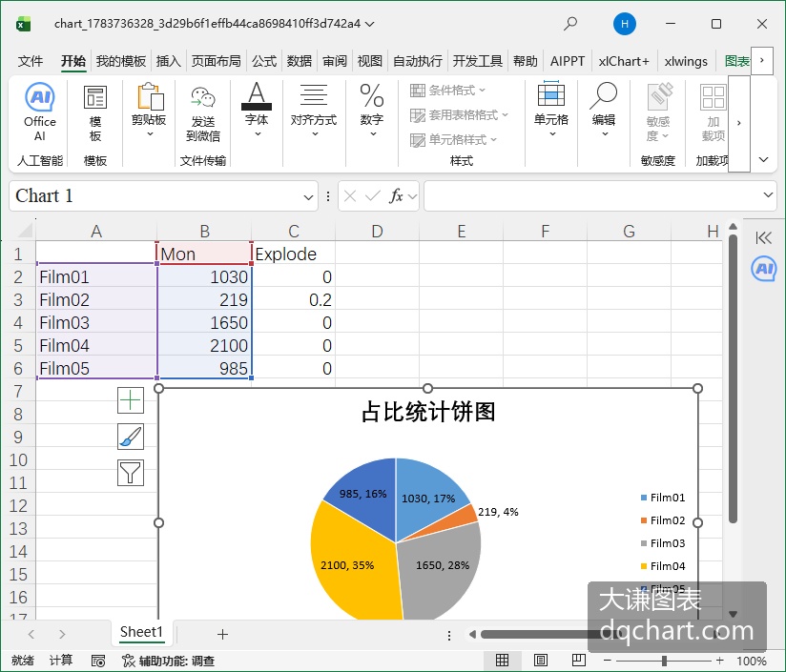Click the zoom in plus button
This screenshot has height=672, width=786.
720,661
